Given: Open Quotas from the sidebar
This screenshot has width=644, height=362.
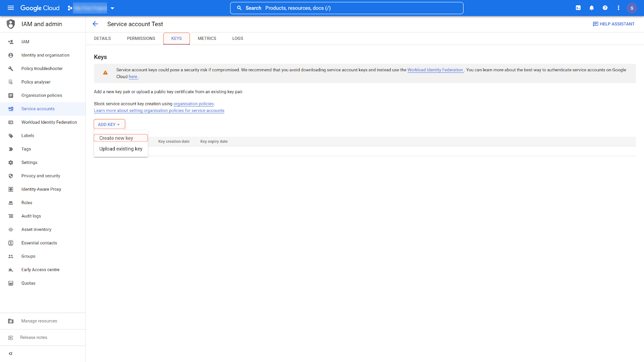Looking at the screenshot, I should point(28,283).
